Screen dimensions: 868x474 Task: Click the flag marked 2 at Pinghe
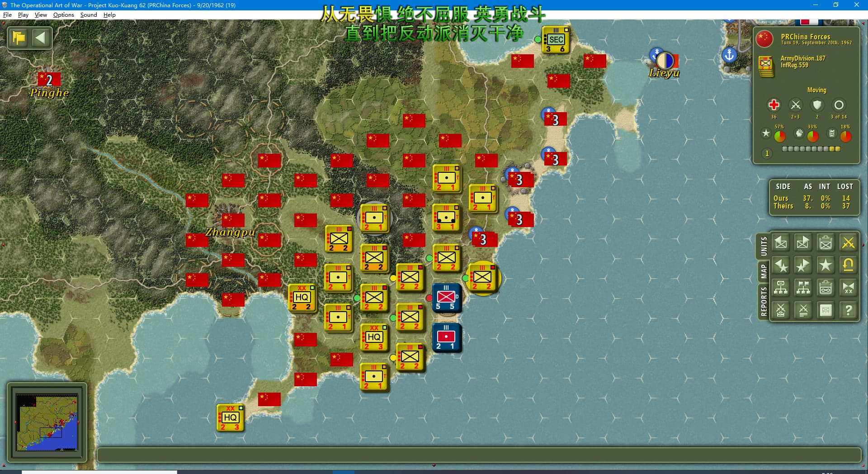coord(49,80)
